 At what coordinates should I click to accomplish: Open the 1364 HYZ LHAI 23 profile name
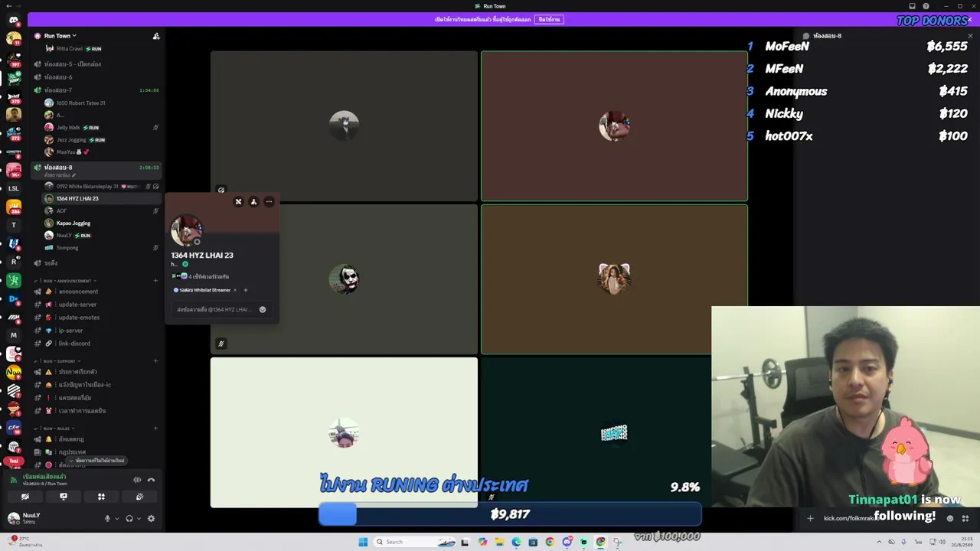click(x=202, y=256)
